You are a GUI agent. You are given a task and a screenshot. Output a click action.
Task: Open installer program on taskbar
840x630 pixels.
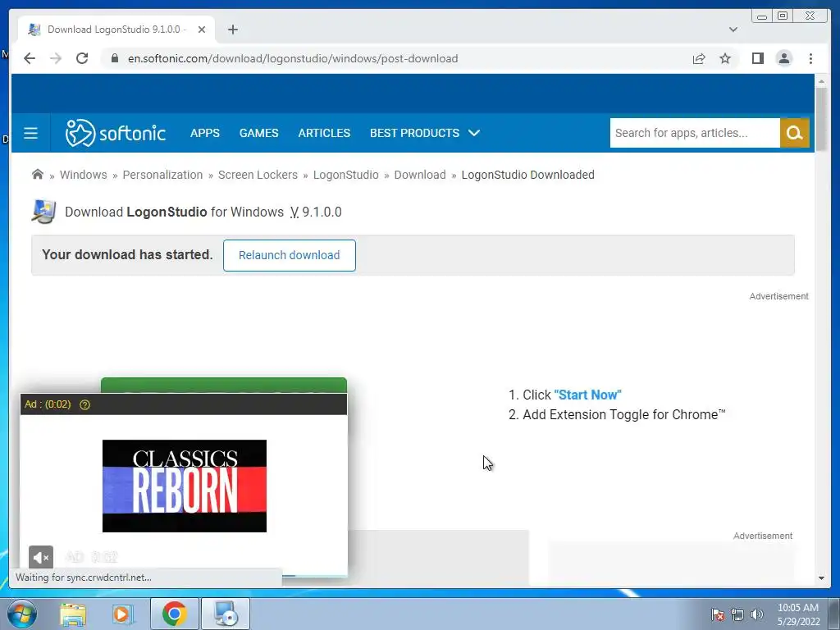coord(226,614)
